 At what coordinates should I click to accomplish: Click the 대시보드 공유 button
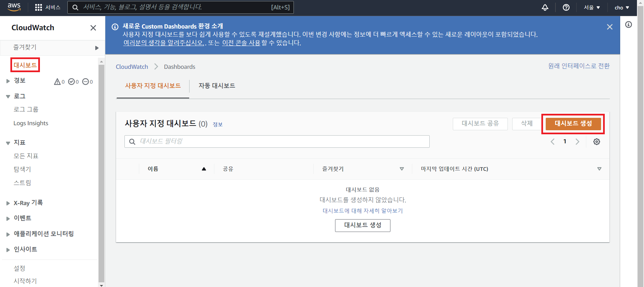tap(480, 124)
